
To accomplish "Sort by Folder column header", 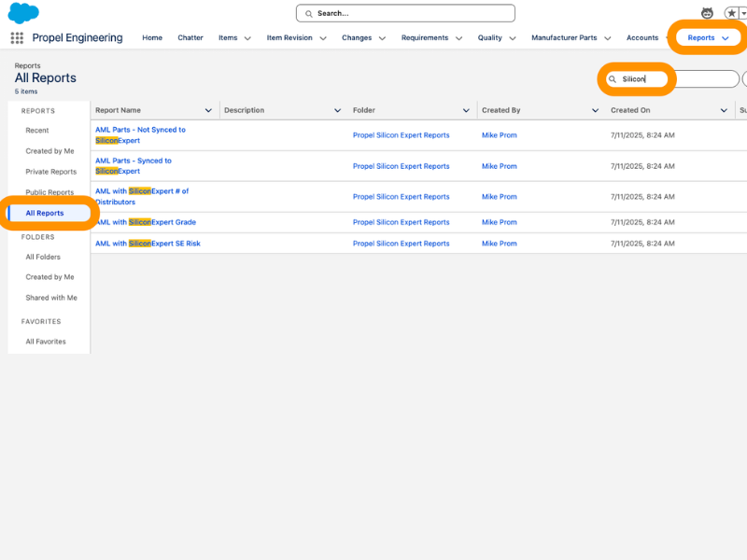I will point(364,110).
